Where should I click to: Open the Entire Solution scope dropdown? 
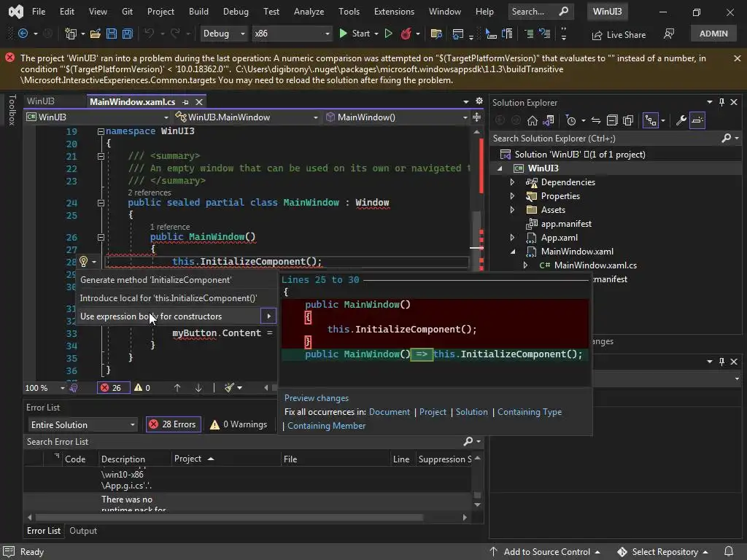(x=82, y=425)
